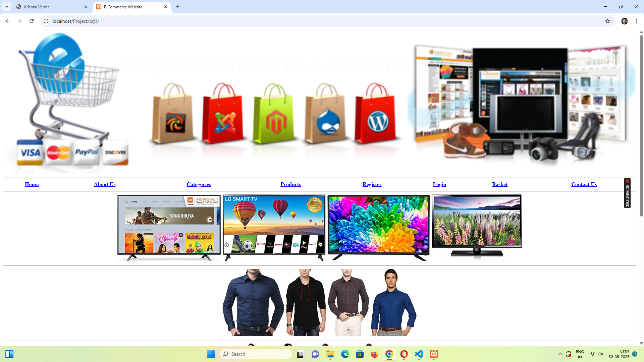Choose the royal blue shirt image

click(393, 302)
